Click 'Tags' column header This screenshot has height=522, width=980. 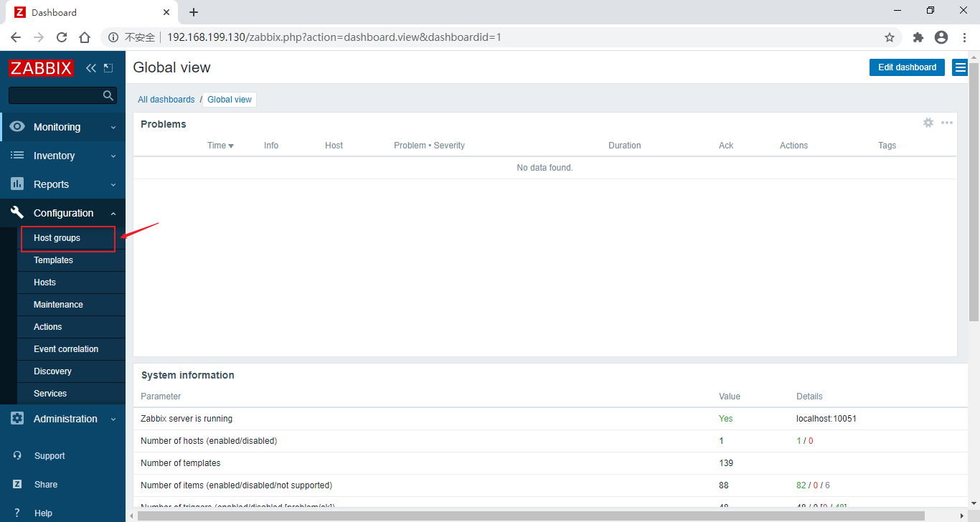887,145
